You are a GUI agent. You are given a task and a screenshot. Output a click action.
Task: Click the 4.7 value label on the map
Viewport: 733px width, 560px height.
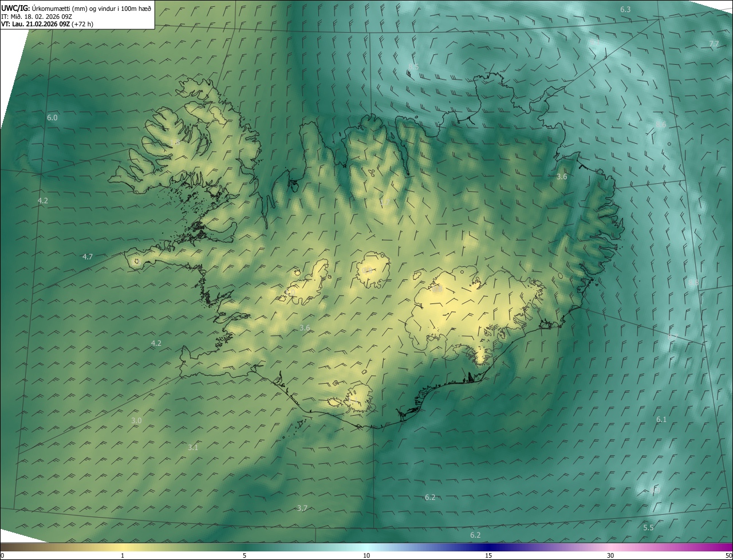tap(88, 257)
